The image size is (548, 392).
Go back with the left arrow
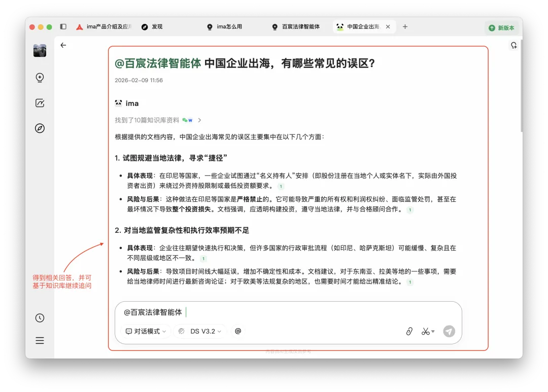coord(63,45)
